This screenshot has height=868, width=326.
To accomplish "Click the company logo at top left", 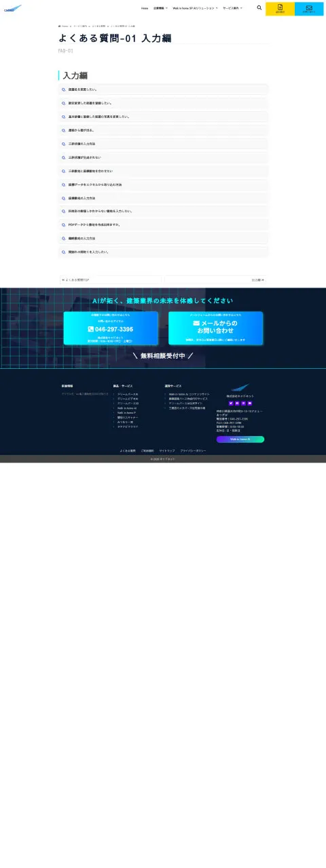I will coord(13,9).
